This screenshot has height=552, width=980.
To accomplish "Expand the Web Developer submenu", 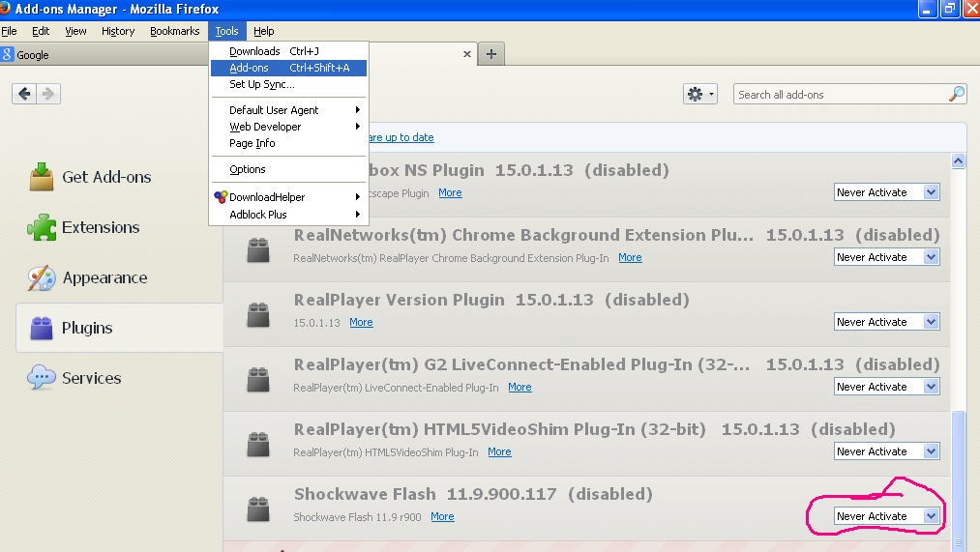I will point(288,126).
